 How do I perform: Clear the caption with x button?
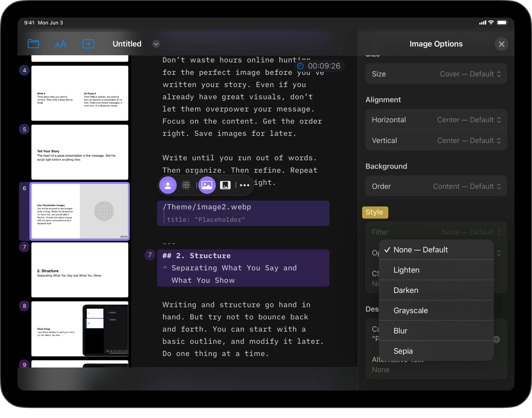click(496, 340)
